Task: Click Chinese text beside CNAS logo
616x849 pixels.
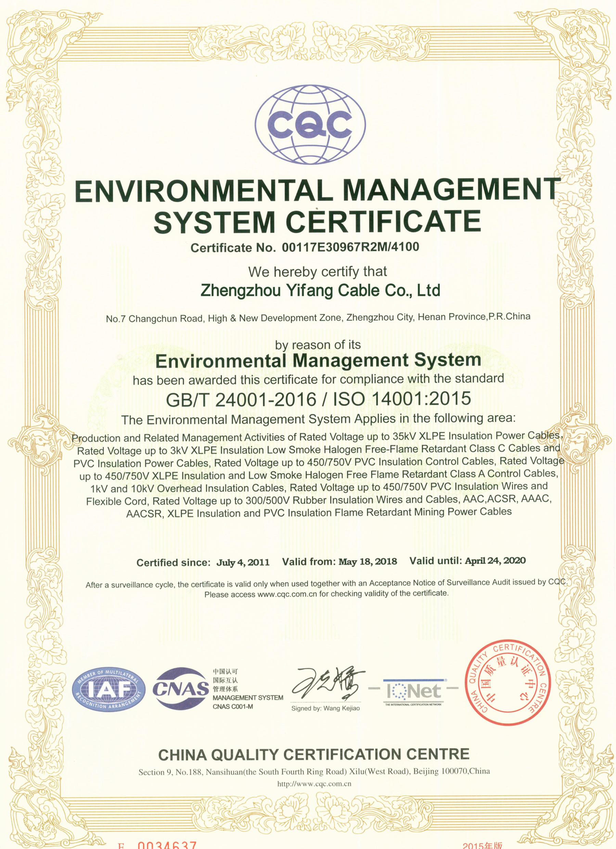Action: pos(225,680)
